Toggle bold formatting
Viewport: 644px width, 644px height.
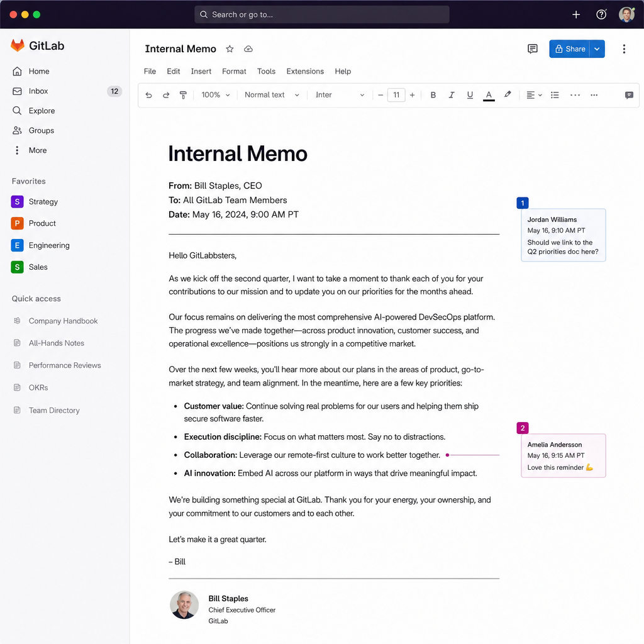click(433, 95)
